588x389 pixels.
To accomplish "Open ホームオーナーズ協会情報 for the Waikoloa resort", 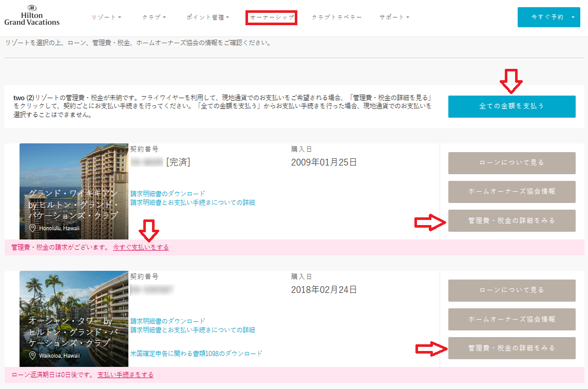I will pos(512,319).
